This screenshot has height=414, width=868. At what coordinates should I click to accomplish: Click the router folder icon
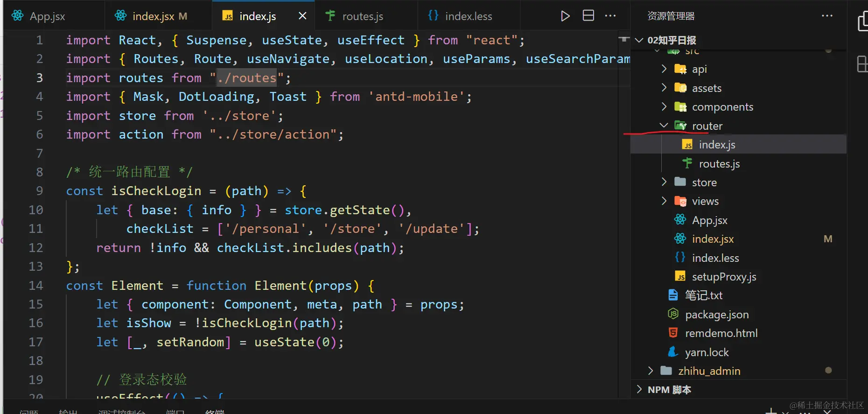(x=680, y=126)
